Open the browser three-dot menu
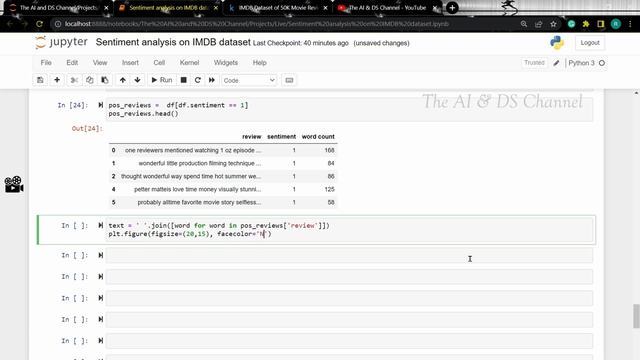Viewport: 640px width, 360px height. tap(630, 24)
